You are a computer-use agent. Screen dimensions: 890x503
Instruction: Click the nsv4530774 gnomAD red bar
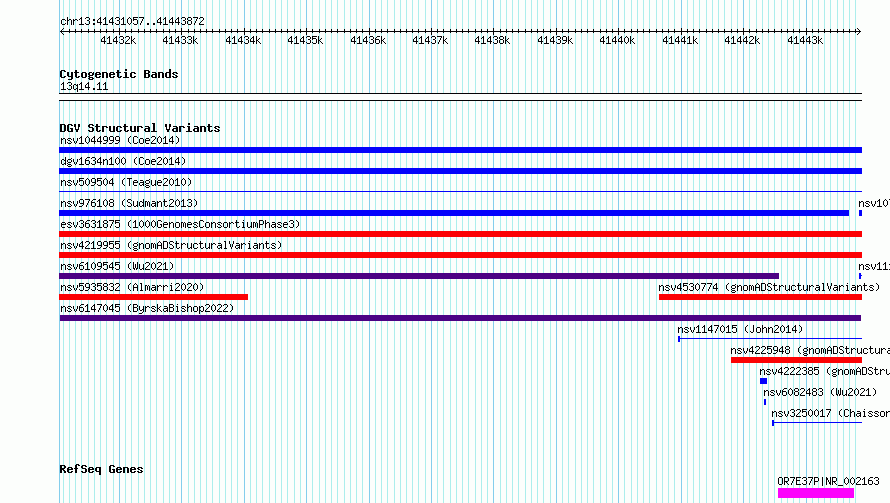[761, 297]
